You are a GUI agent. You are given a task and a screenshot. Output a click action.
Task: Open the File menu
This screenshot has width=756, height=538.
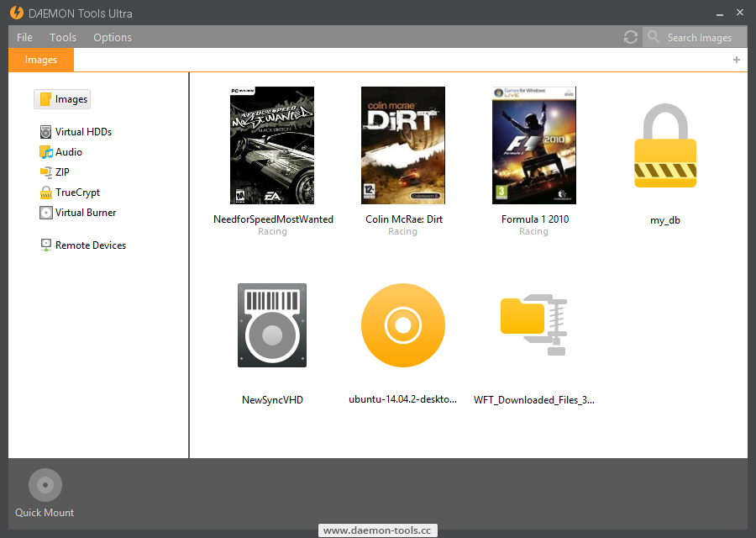pyautogui.click(x=24, y=37)
